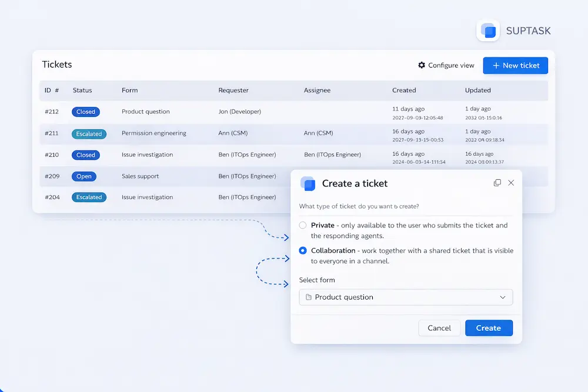Image resolution: width=588 pixels, height=392 pixels.
Task: Open ticket #211
Action: pos(51,133)
